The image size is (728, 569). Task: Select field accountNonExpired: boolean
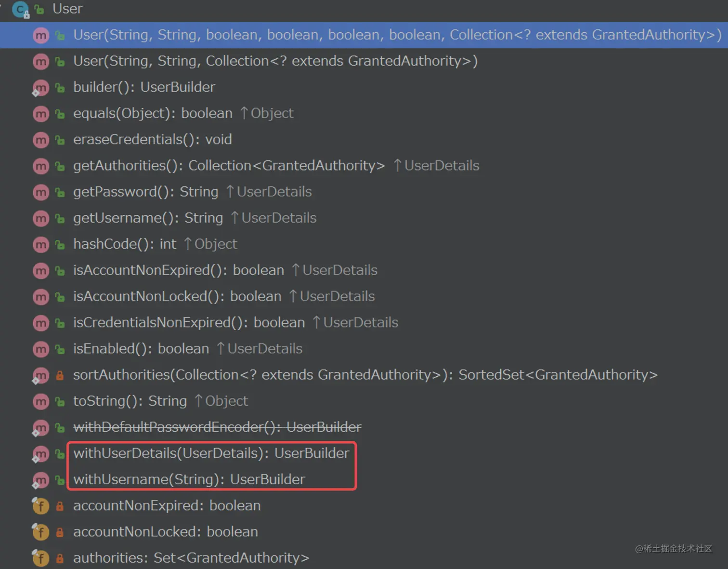(x=167, y=505)
